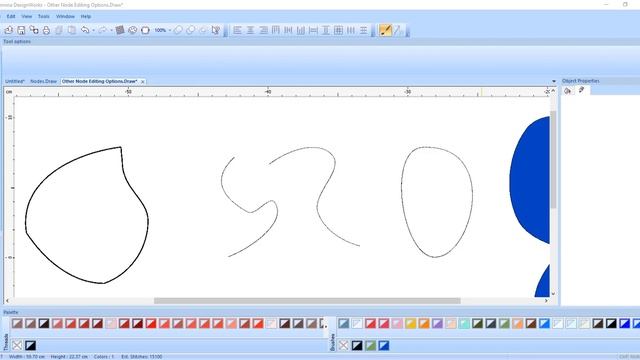This screenshot has height=360, width=640.
Task: Click the pen icon in Object Properties
Action: tap(581, 90)
